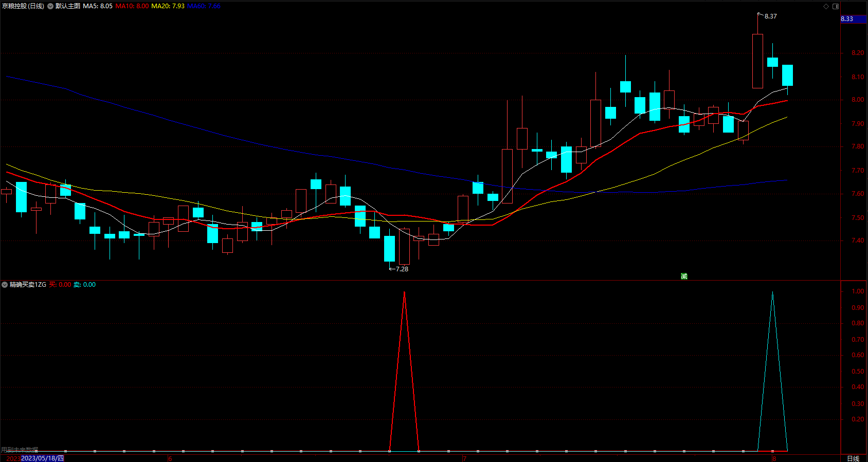
Task: Click the blue MA60: 7.66 value
Action: point(204,6)
